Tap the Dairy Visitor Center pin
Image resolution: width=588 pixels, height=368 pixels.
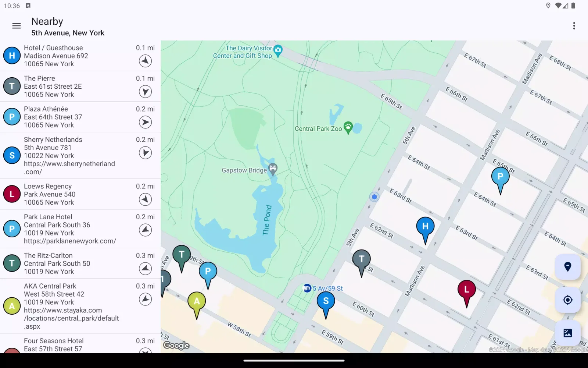[x=278, y=51]
